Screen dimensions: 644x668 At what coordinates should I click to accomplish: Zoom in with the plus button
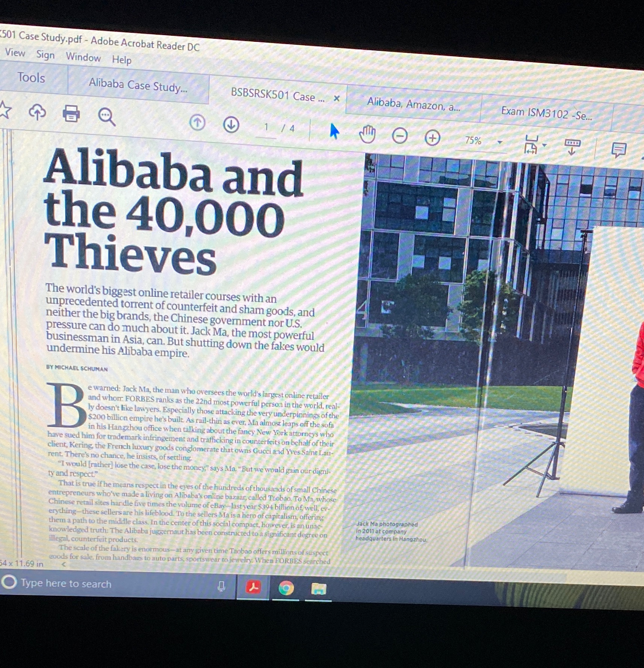coord(432,138)
